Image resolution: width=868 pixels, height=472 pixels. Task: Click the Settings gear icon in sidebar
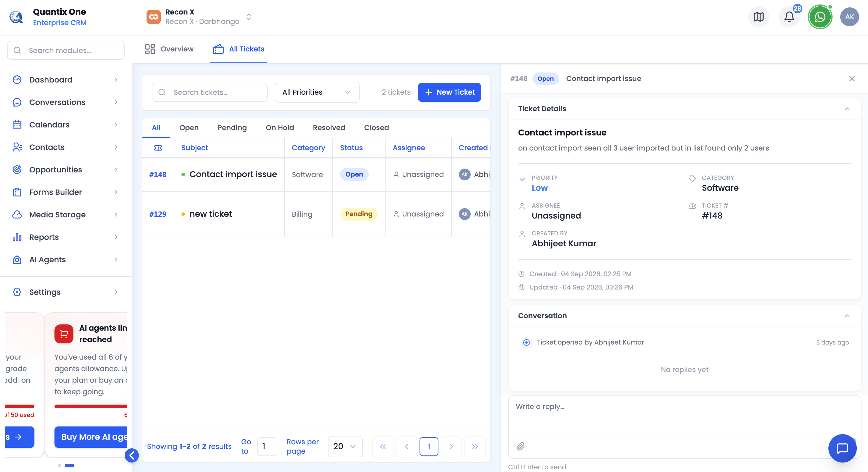(x=17, y=292)
